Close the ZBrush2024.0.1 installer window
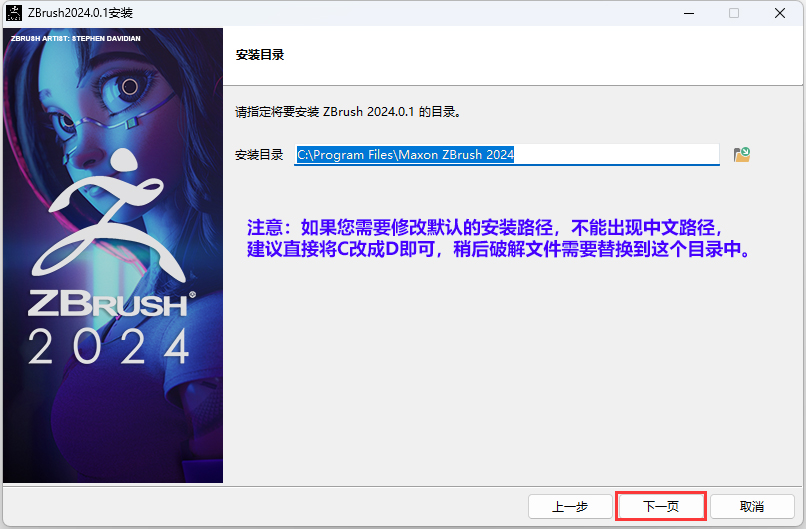 click(x=780, y=13)
